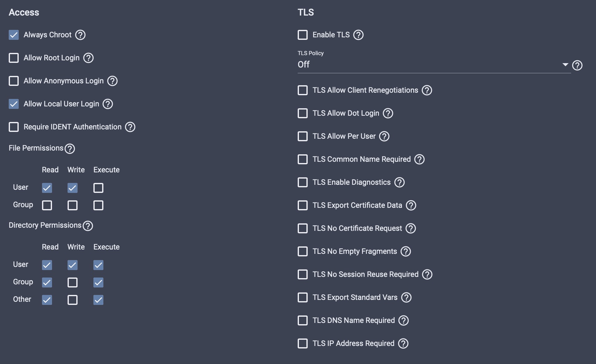The width and height of the screenshot is (596, 364).
Task: Open help for TLS Enable Diagnostics
Action: [x=400, y=182]
